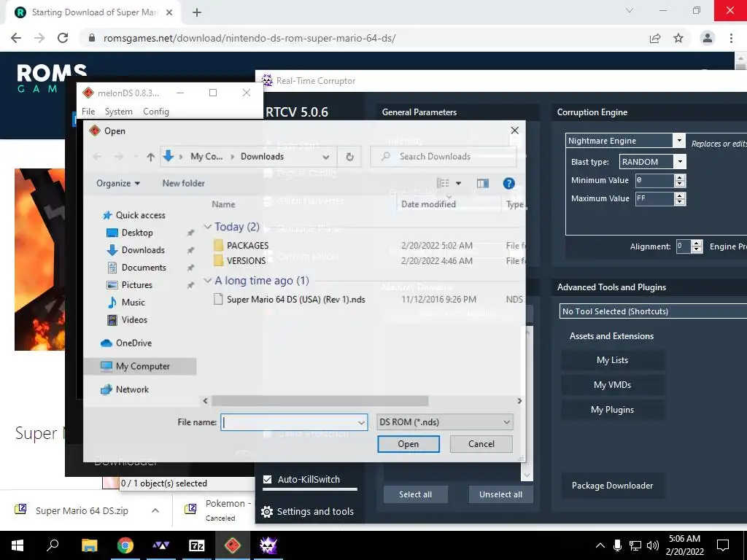
Task: Open the Organize dropdown menu
Action: pos(118,183)
